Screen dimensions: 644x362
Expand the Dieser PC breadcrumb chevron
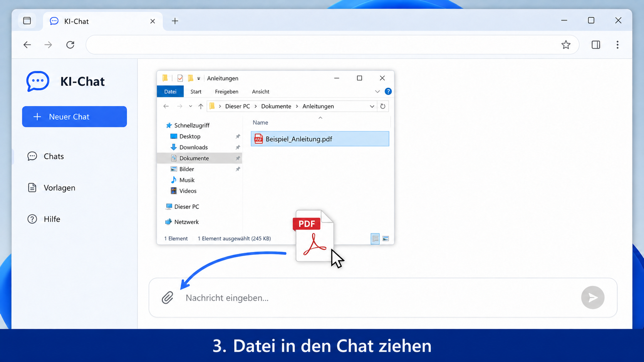click(256, 106)
